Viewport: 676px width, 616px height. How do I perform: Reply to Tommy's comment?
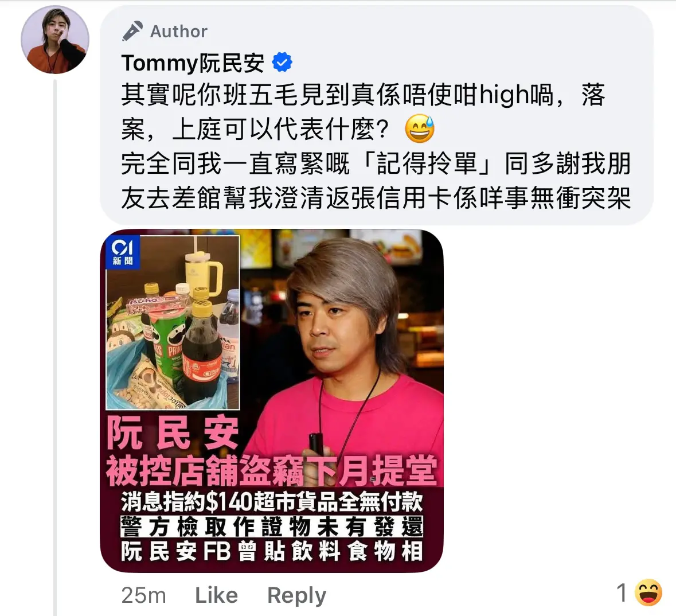coord(296,596)
